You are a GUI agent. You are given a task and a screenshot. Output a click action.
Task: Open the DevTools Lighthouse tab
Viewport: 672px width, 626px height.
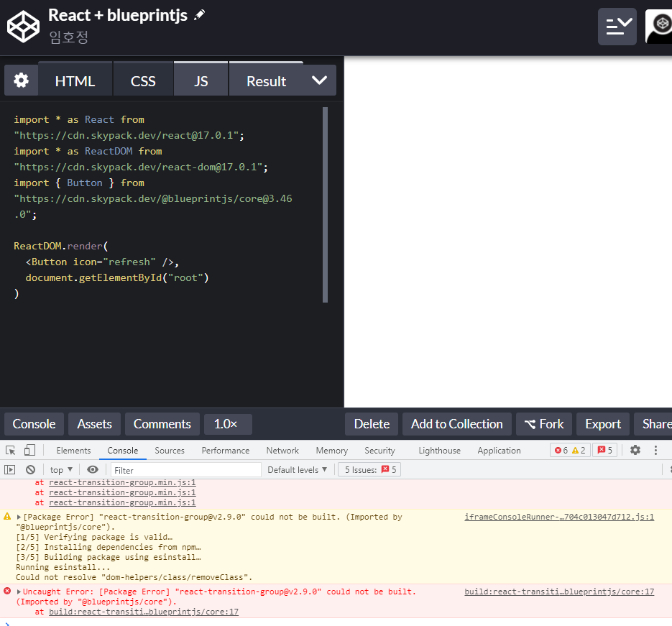tap(439, 451)
